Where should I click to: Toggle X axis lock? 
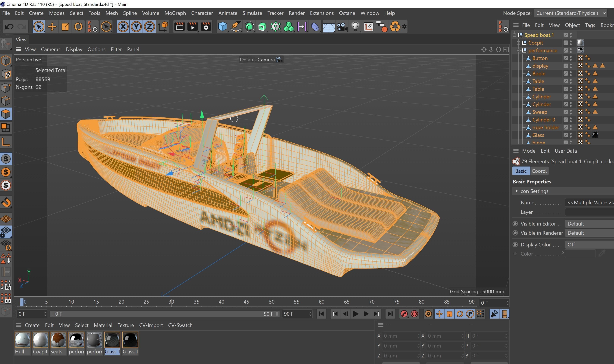[123, 27]
